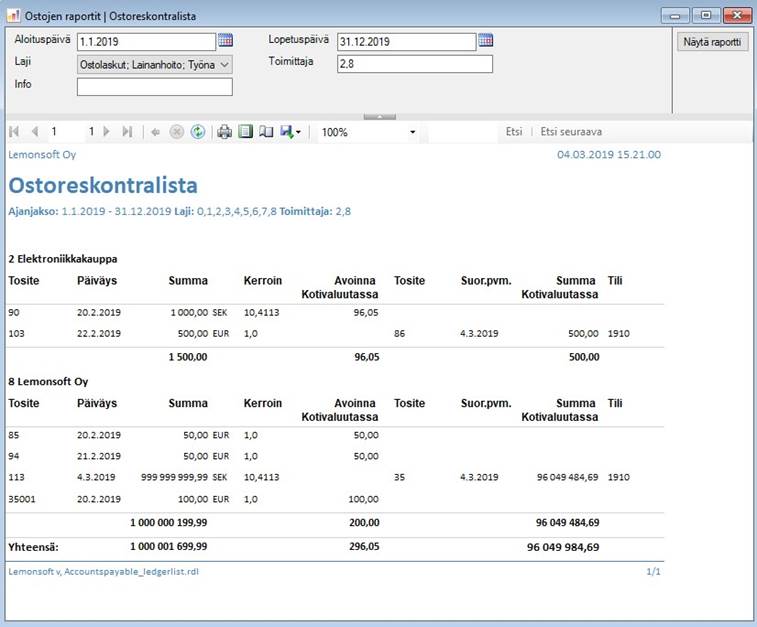Go to last report page
757x627 pixels.
(127, 131)
